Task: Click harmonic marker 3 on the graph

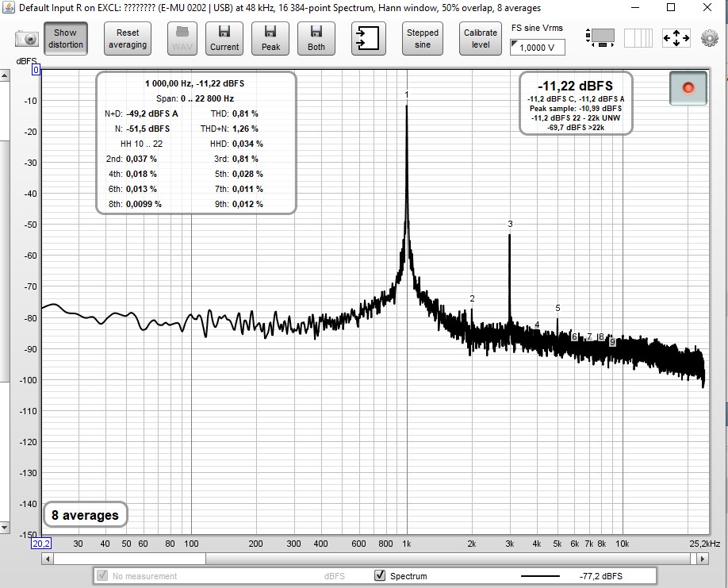Action: coord(510,224)
